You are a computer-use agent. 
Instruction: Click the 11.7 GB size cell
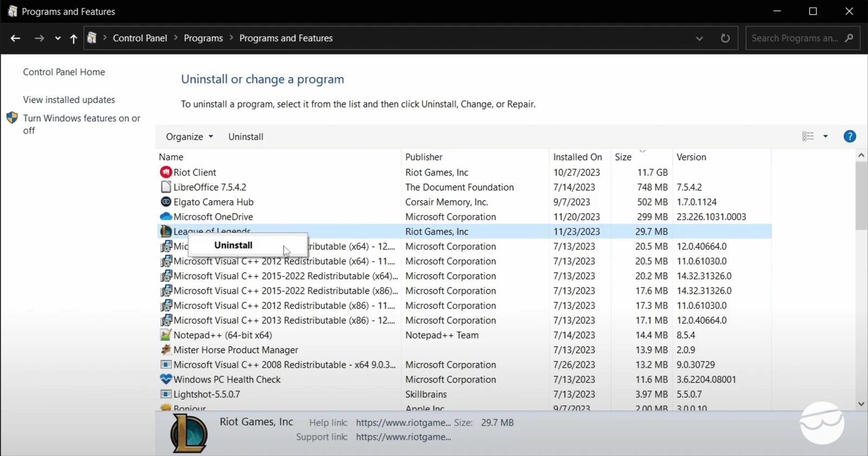point(653,172)
